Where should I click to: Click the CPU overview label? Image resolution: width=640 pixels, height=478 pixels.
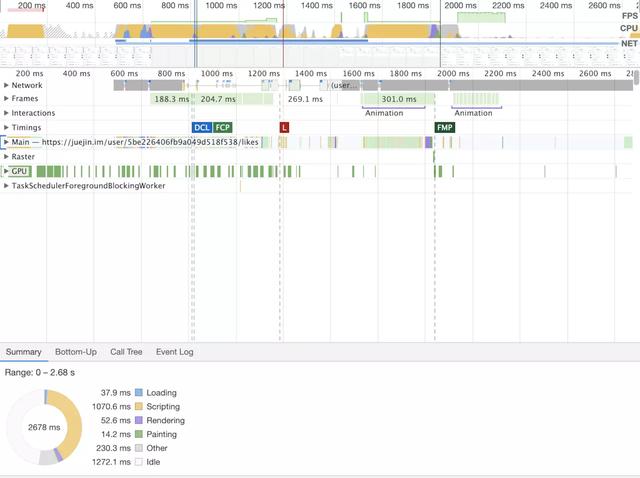point(629,28)
